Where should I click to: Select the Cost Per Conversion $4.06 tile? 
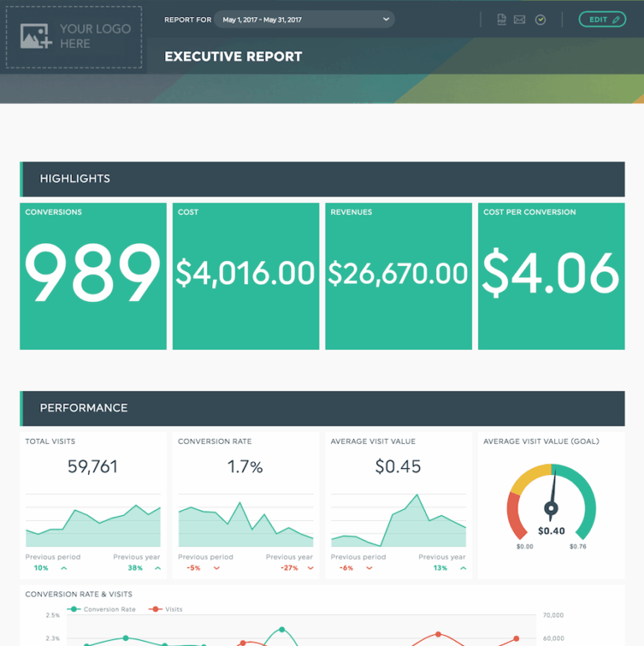coord(551,276)
